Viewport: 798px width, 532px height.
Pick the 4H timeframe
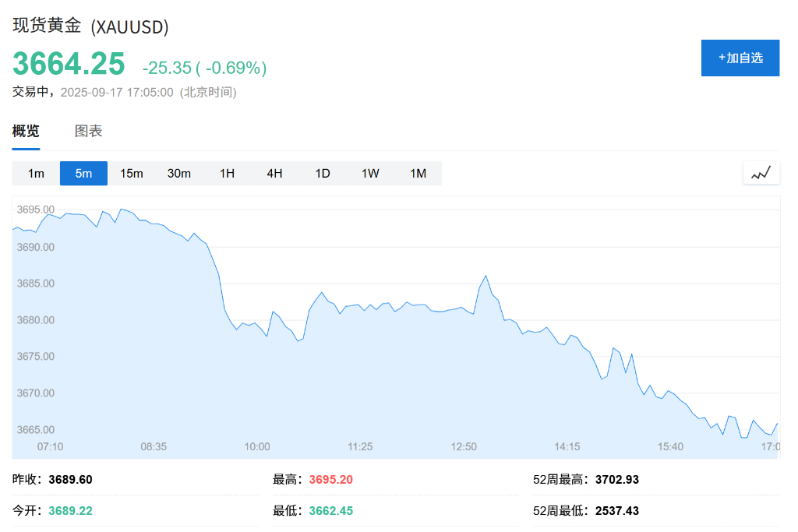click(x=274, y=173)
